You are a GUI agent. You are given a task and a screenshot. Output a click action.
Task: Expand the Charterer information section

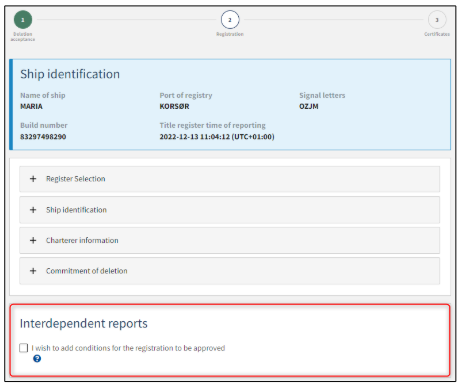[229, 240]
